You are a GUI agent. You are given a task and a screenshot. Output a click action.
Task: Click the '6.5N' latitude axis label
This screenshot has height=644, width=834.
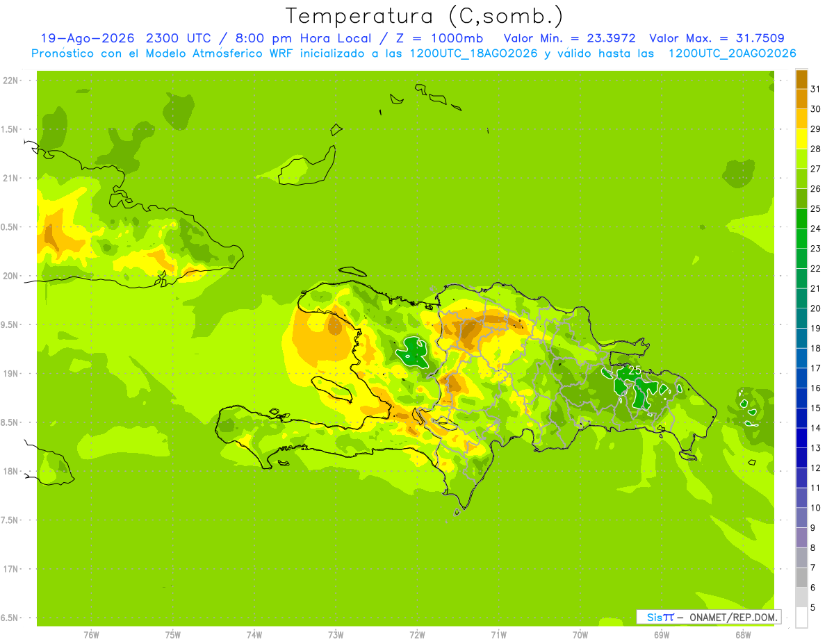coord(9,618)
